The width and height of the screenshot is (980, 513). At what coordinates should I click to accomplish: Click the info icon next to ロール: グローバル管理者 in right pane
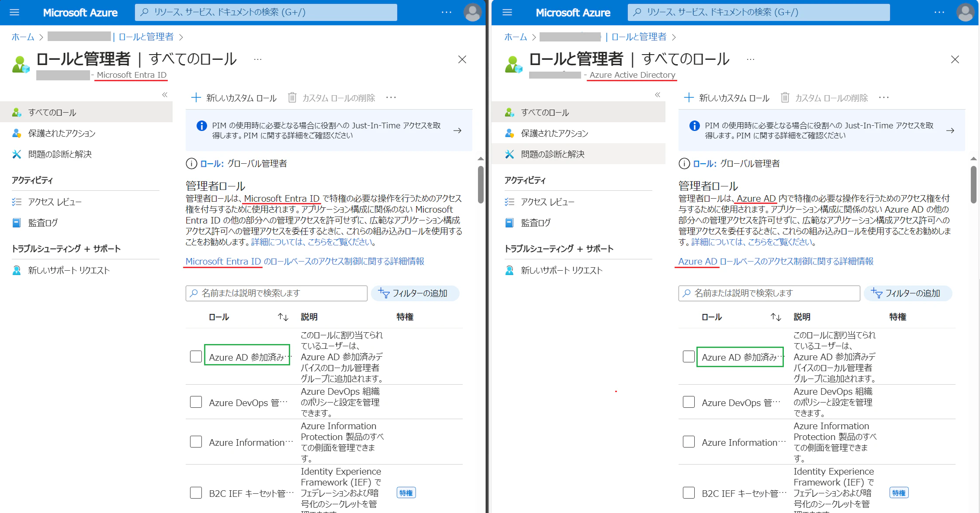pos(684,164)
